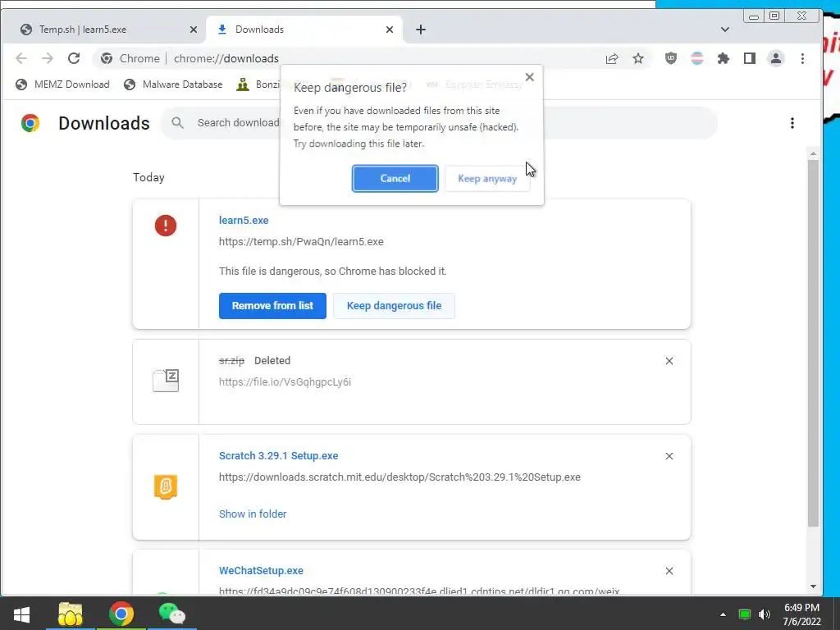Open the learn5.exe file link
The width and height of the screenshot is (840, 630).
tap(244, 220)
